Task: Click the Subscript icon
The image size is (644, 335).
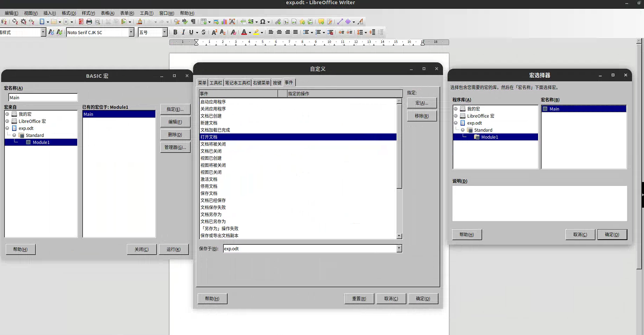Action: [x=223, y=32]
